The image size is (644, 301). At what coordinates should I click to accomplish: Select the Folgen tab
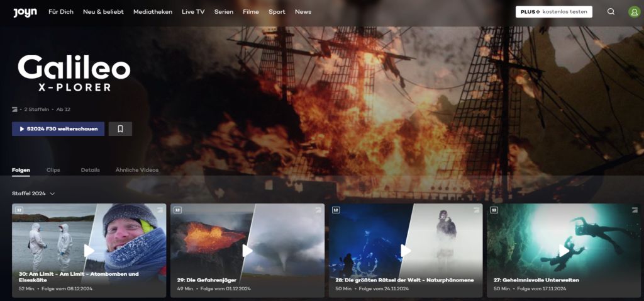tap(21, 170)
